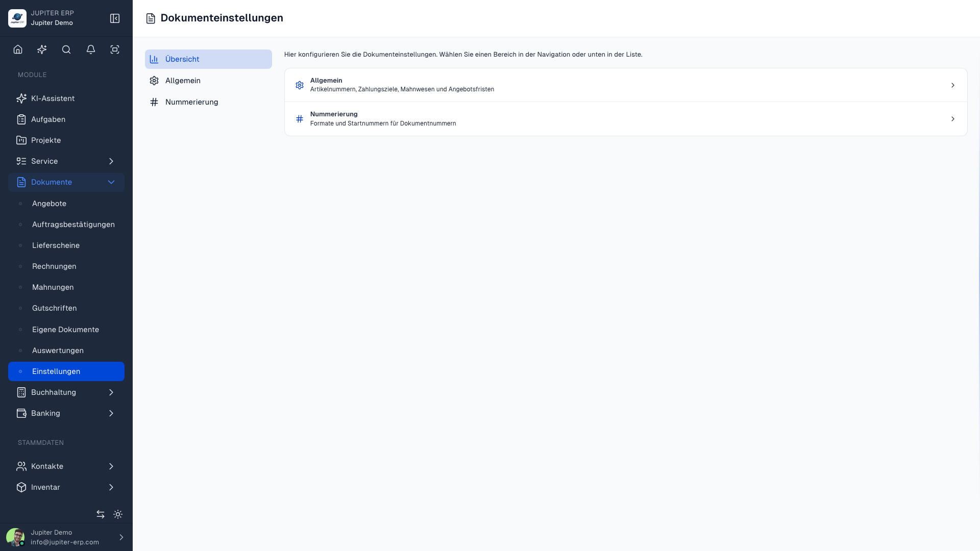Screen dimensions: 980x551
Task: Collapse the sidebar panel icon
Action: pyautogui.click(x=115, y=18)
